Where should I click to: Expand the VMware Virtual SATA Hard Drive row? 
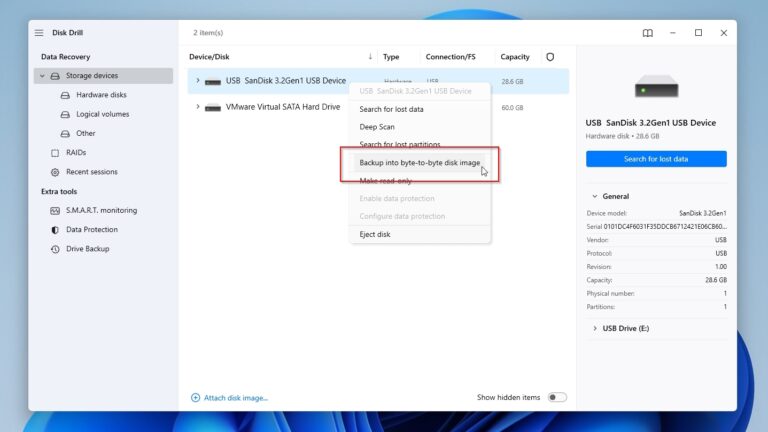198,107
